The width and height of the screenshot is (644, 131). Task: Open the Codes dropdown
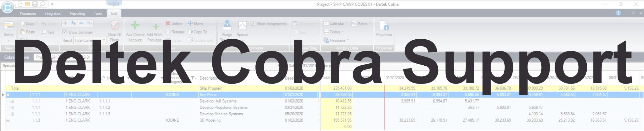(333, 32)
